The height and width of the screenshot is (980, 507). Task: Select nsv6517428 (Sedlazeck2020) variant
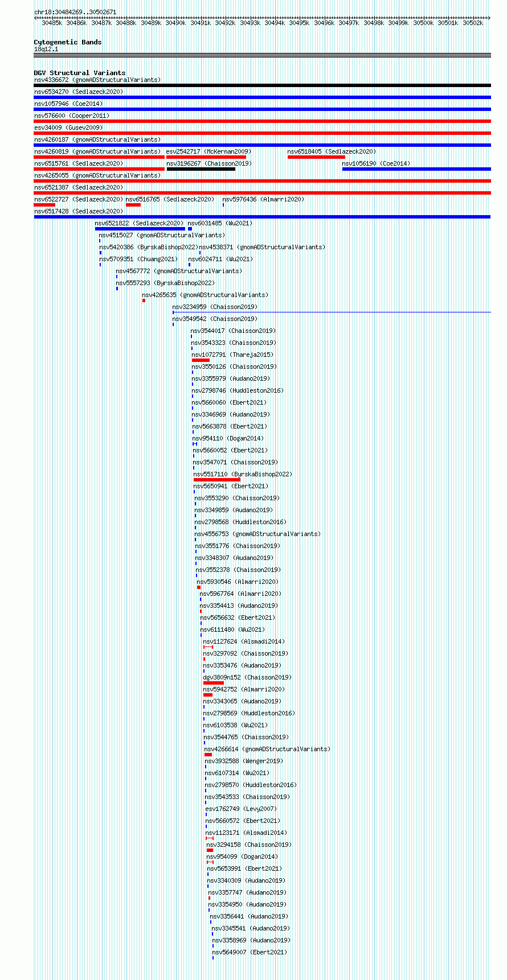click(79, 211)
